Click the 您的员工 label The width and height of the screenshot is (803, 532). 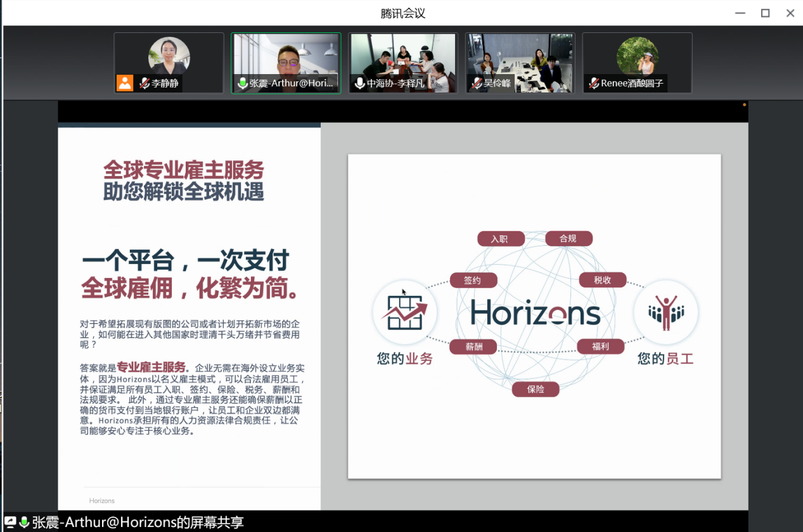point(665,359)
